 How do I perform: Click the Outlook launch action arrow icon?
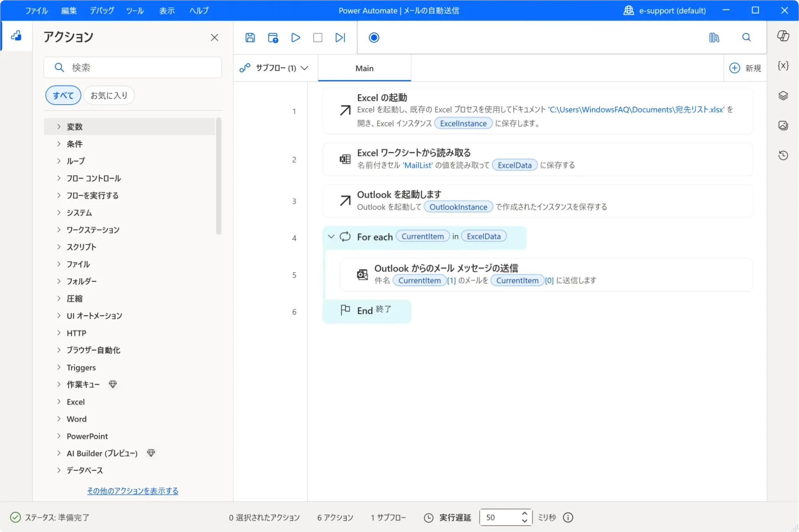[x=345, y=200]
